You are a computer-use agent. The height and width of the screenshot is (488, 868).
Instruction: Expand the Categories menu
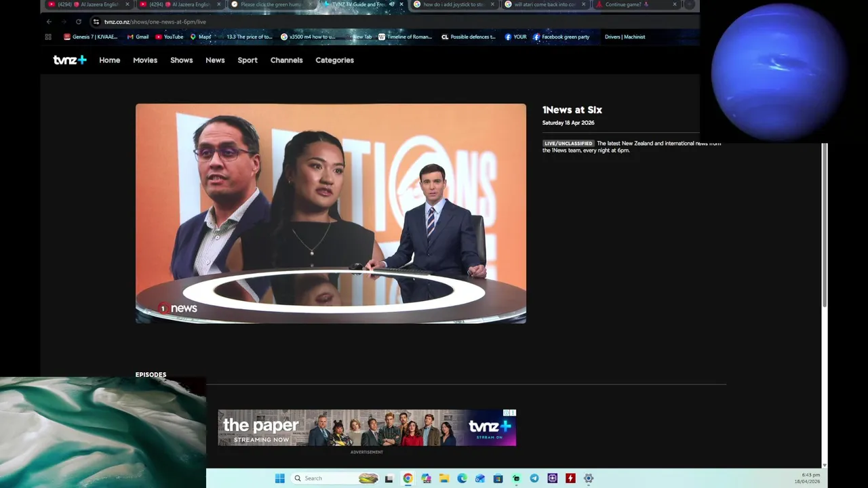click(334, 60)
